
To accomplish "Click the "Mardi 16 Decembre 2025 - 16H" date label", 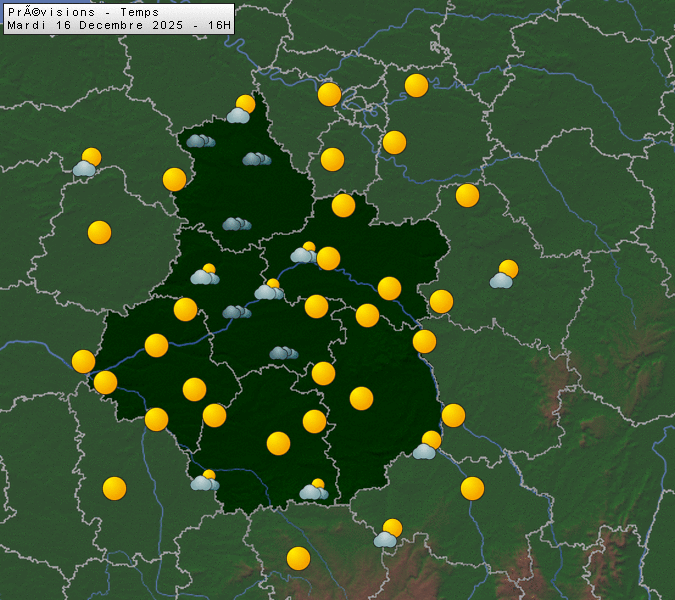I will (x=118, y=24).
